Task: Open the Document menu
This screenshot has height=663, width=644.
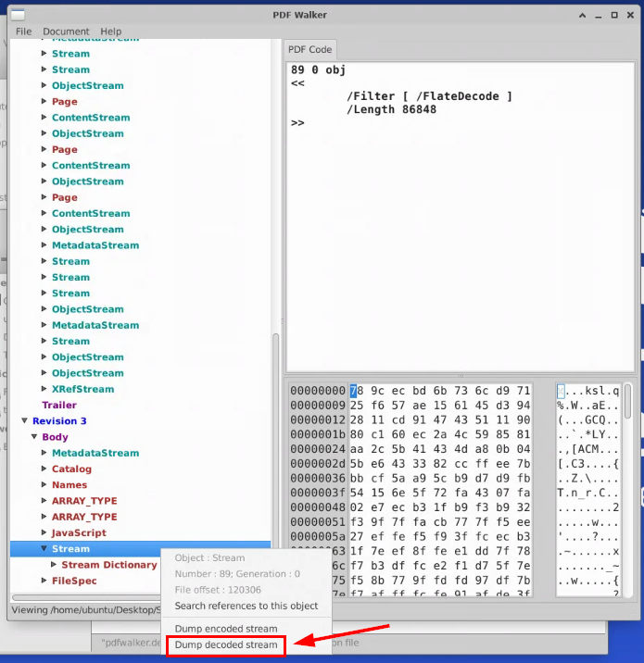Action: click(66, 31)
